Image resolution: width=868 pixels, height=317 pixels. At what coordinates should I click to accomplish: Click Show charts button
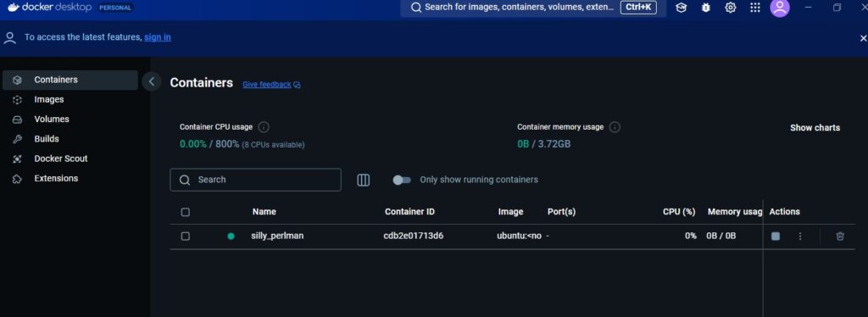pyautogui.click(x=815, y=128)
